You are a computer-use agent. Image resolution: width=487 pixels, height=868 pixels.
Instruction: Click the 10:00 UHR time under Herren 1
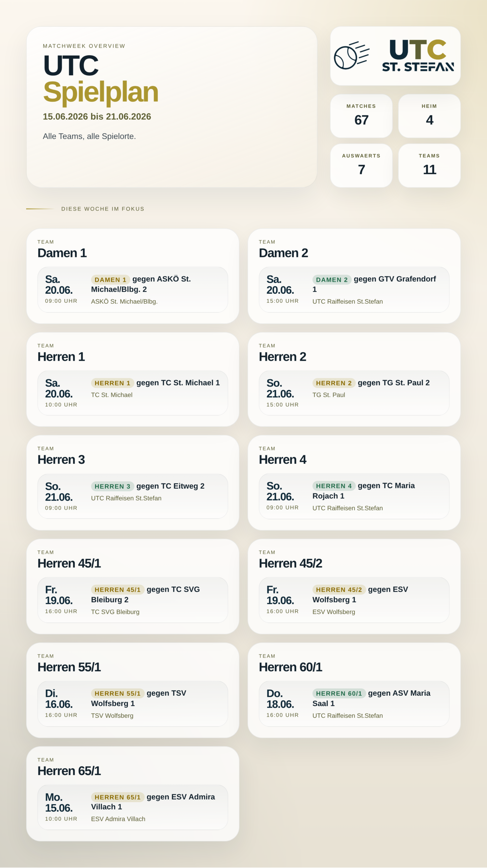click(x=61, y=405)
